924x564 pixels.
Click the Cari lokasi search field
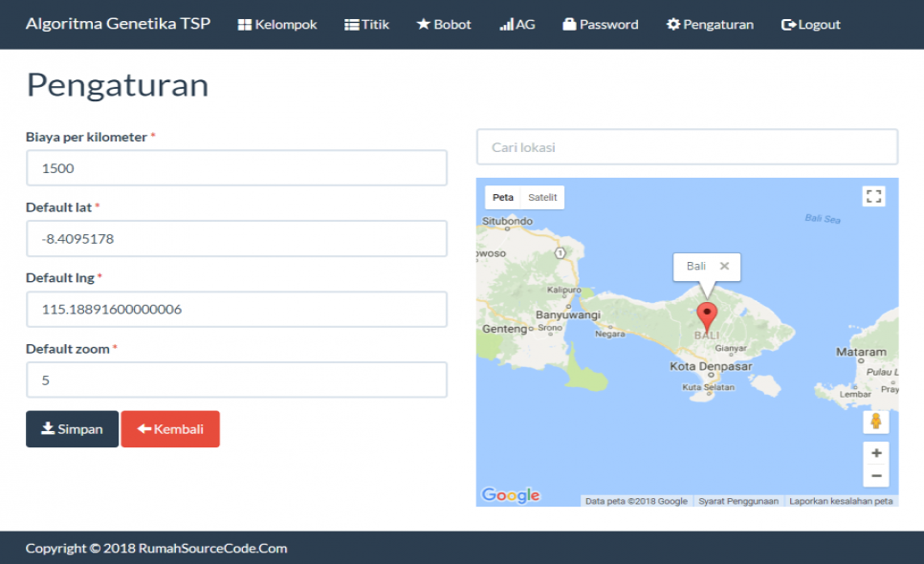coord(688,146)
